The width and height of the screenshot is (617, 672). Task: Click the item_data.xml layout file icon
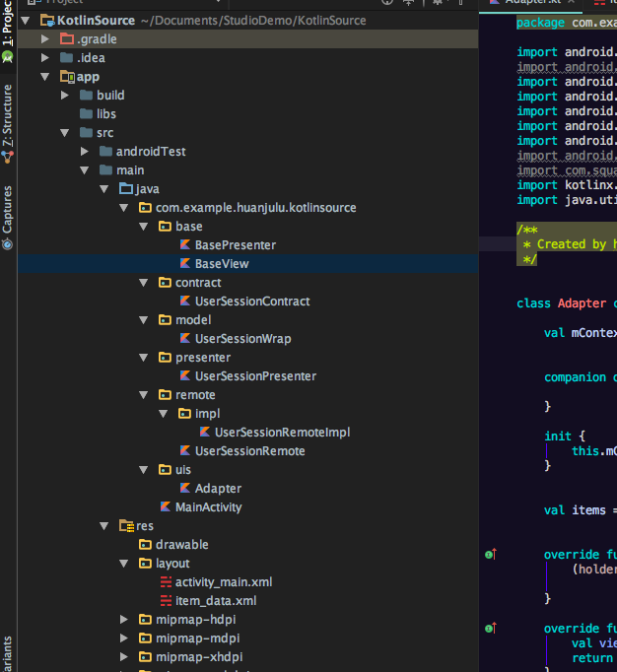point(166,601)
